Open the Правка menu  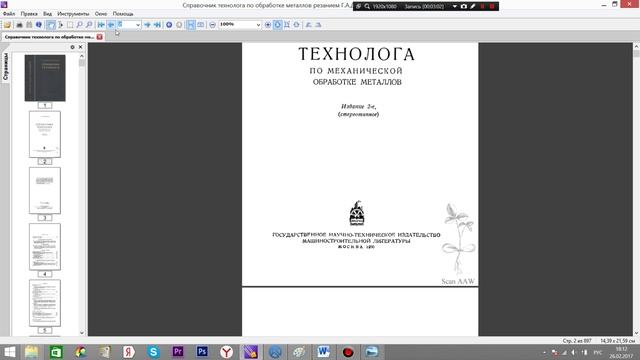coord(29,13)
